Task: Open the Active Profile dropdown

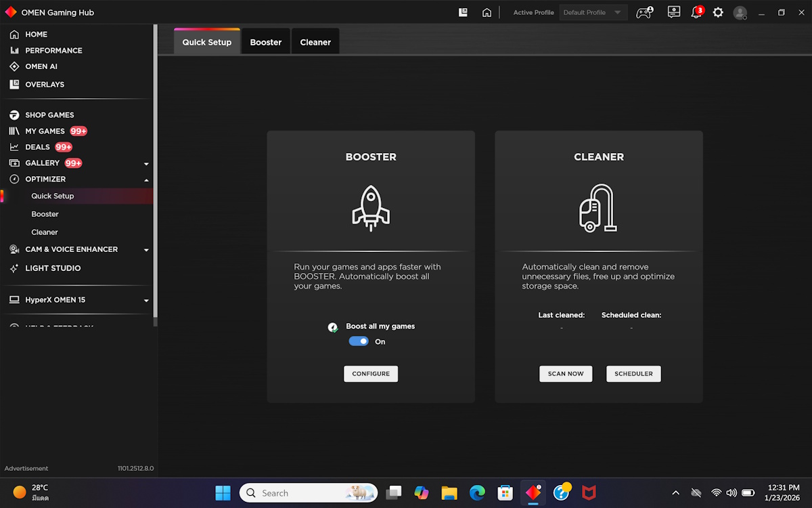Action: (x=593, y=12)
